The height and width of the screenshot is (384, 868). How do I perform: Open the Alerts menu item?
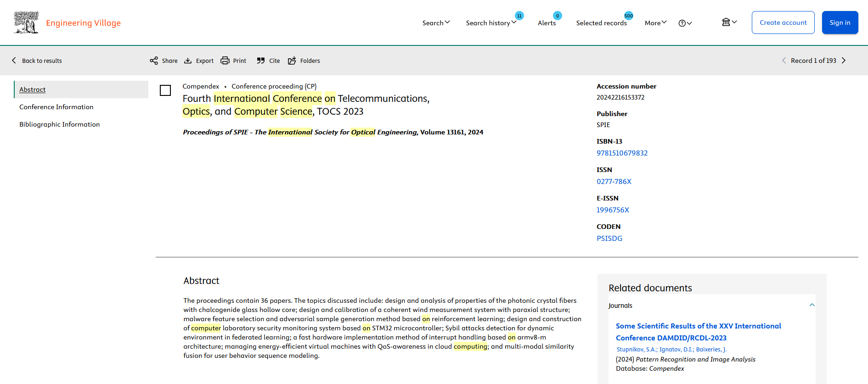547,23
